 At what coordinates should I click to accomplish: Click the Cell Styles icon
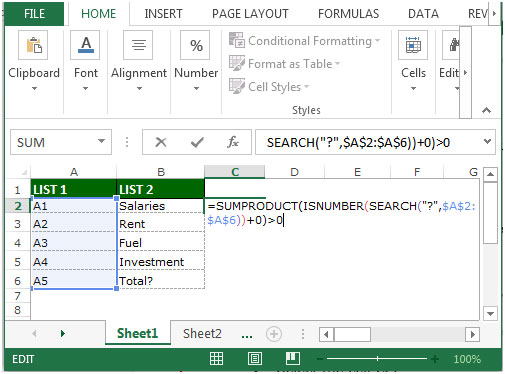(x=237, y=86)
